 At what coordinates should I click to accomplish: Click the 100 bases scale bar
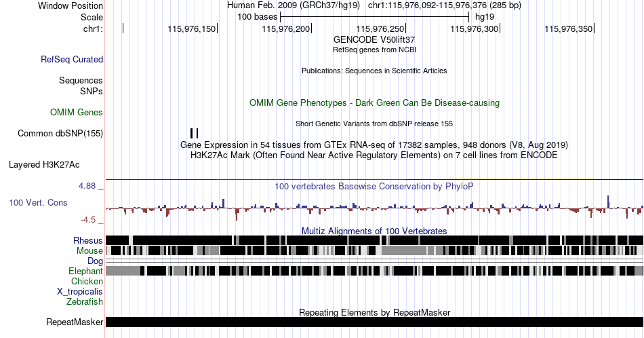[375, 17]
